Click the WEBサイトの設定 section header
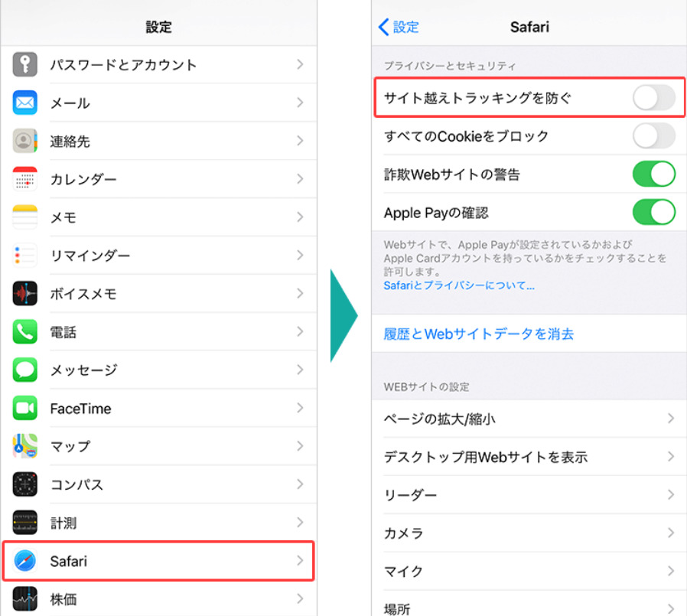Image resolution: width=687 pixels, height=616 pixels. (x=426, y=387)
